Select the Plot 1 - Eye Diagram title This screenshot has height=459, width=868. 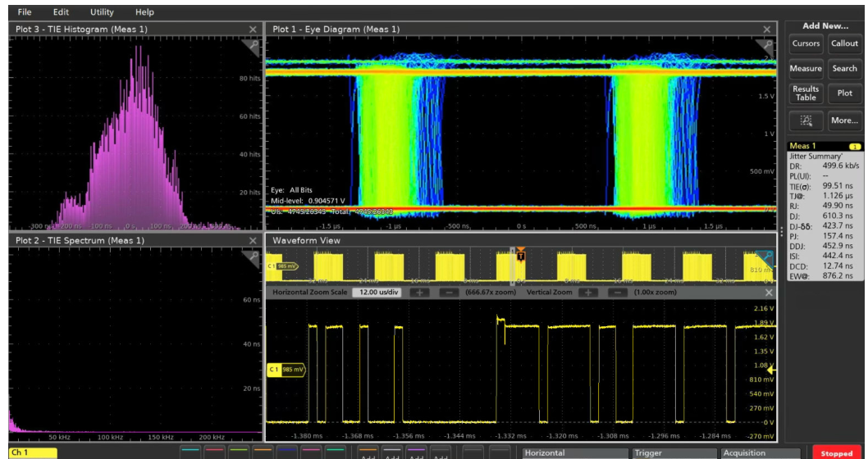click(336, 30)
